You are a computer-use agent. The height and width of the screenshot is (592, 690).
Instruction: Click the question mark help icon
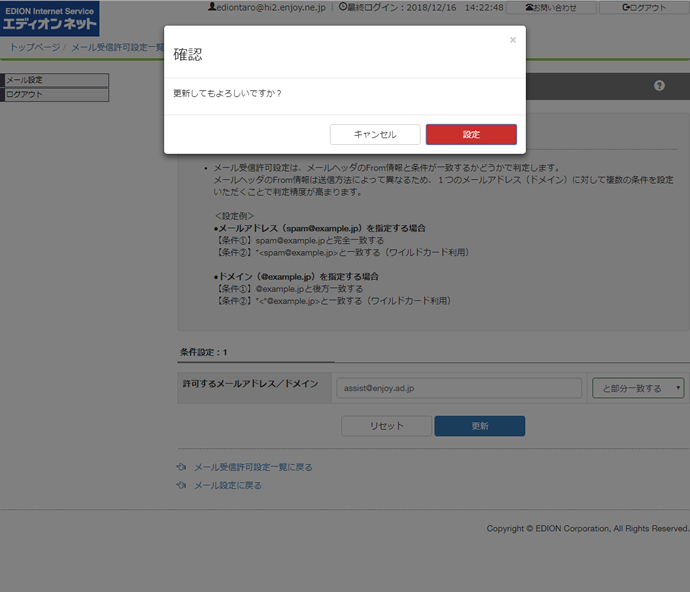[x=659, y=86]
